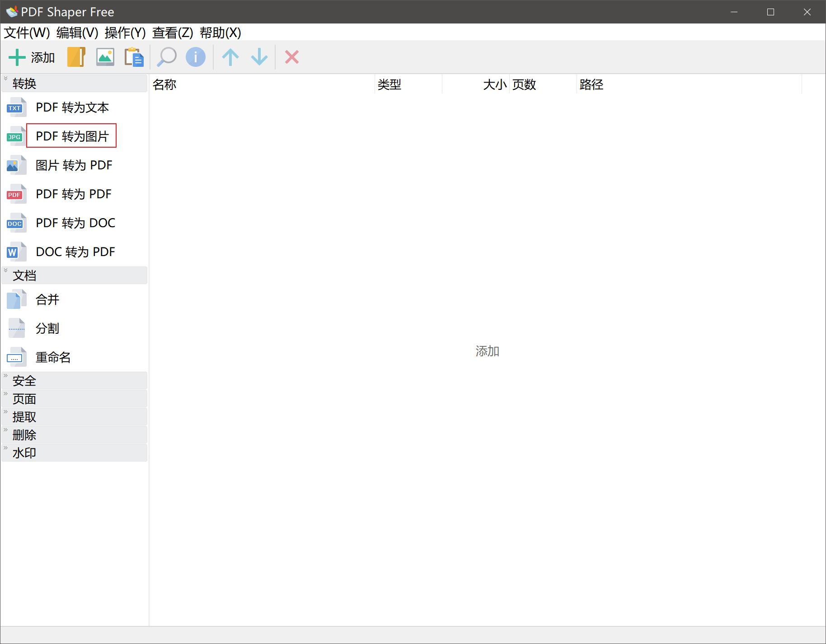Choose PDF 转为 PDF tool

[x=74, y=194]
